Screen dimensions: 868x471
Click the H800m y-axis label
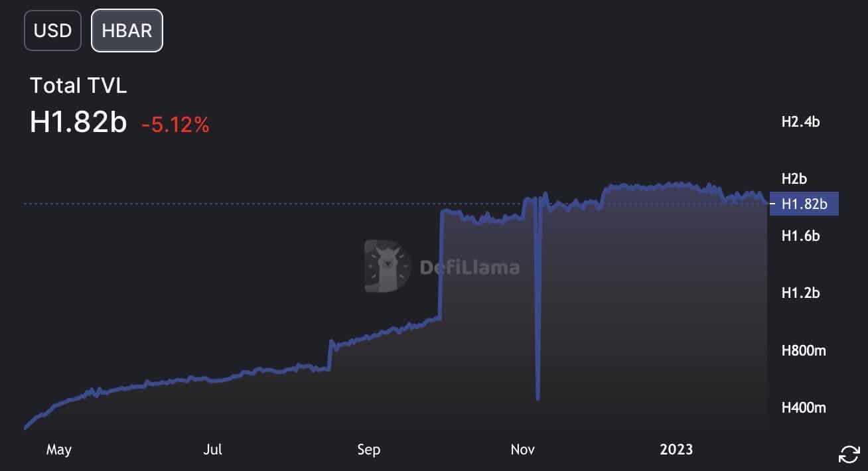point(803,350)
